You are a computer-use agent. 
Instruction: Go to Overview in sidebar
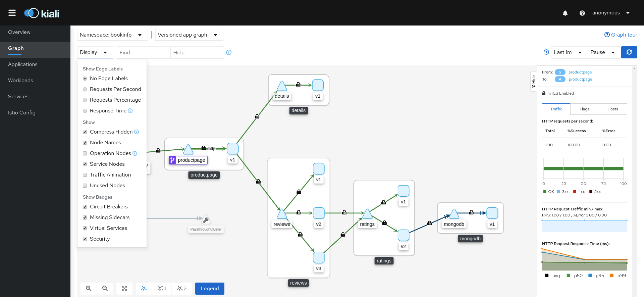click(x=35, y=32)
